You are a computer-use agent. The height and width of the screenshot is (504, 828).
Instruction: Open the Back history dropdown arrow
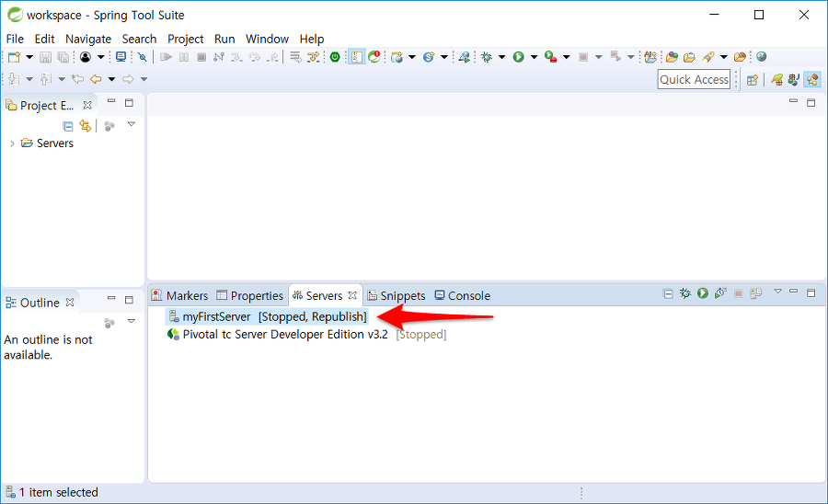[x=111, y=79]
